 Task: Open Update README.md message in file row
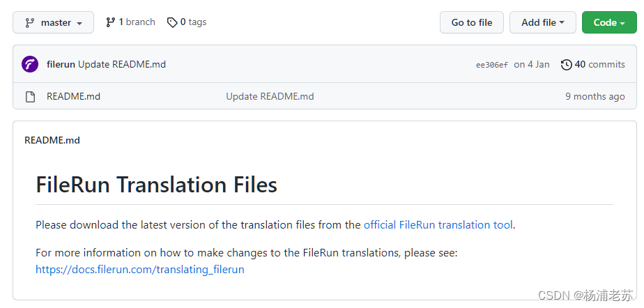[270, 96]
